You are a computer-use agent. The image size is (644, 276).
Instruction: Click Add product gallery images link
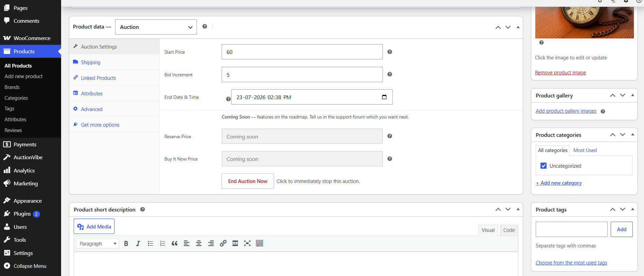[x=566, y=111]
